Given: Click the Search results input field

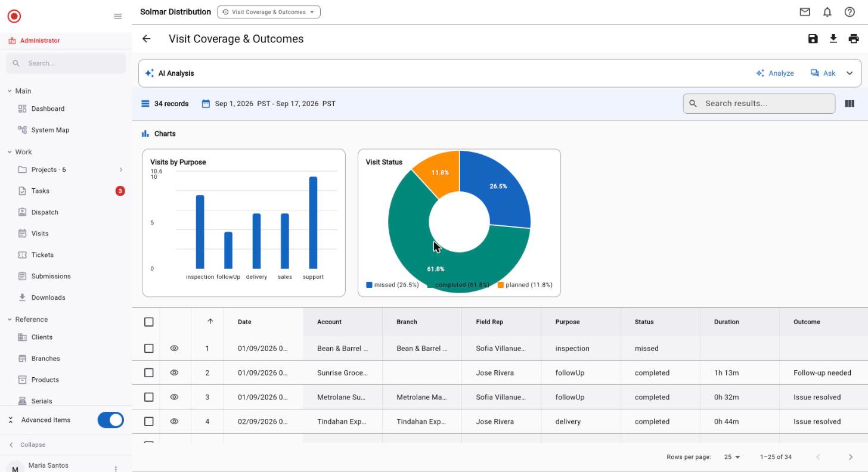Looking at the screenshot, I should (759, 104).
